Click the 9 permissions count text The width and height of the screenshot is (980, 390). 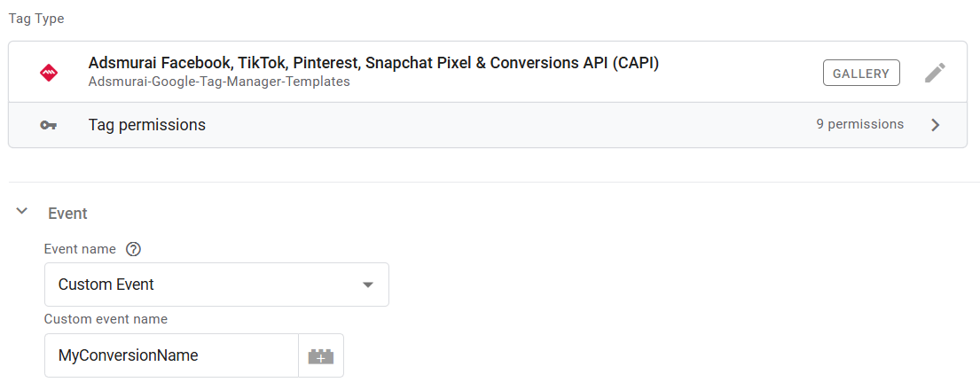point(860,124)
